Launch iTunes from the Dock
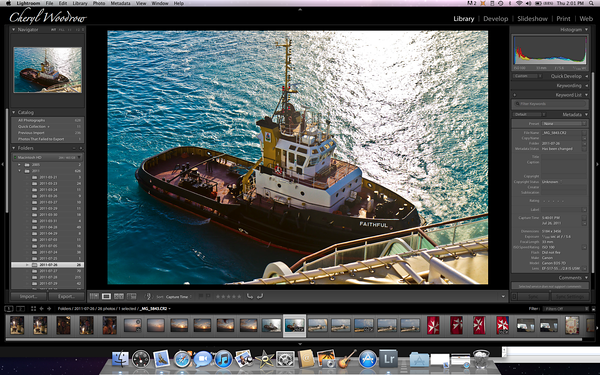 click(223, 359)
